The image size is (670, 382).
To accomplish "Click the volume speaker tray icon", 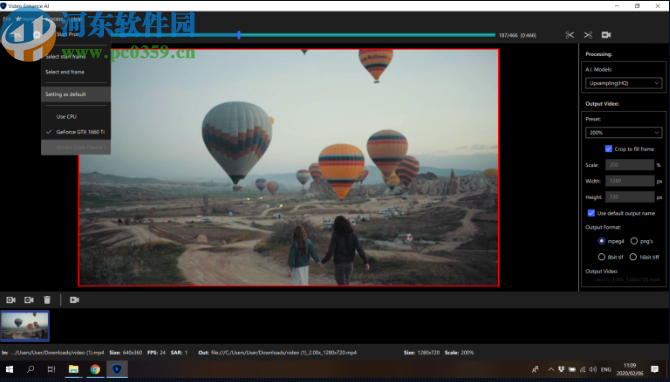I will click(593, 370).
